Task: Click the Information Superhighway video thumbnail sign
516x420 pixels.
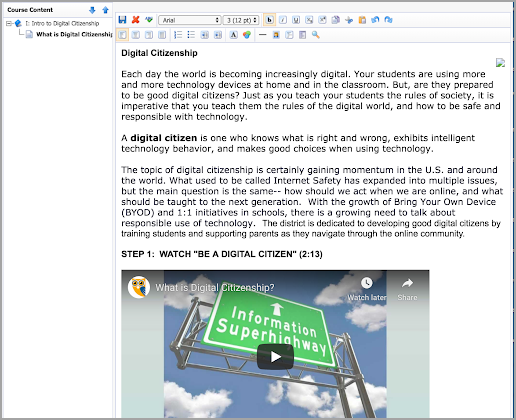Action: click(x=270, y=325)
